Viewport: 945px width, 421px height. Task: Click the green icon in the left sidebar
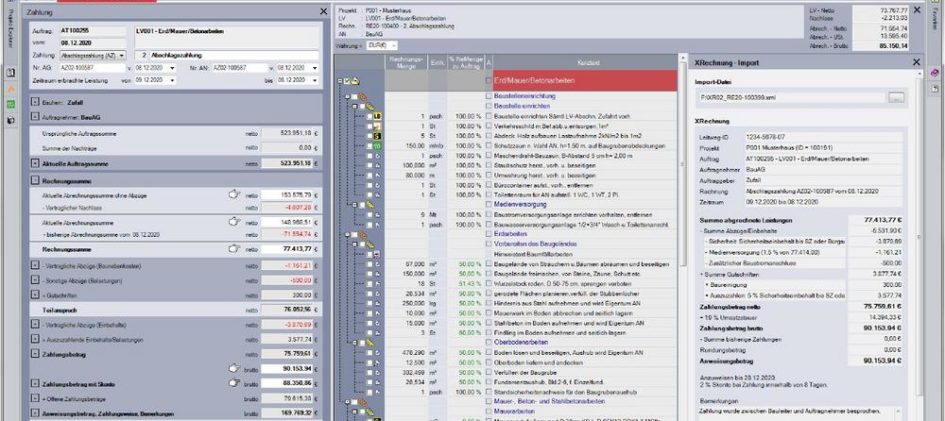tap(11, 104)
